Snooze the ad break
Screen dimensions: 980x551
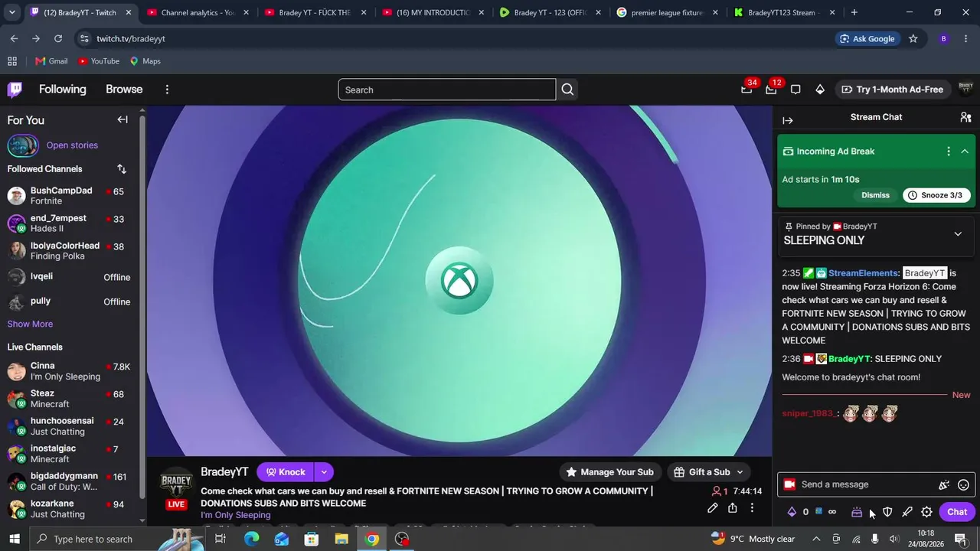(x=937, y=195)
